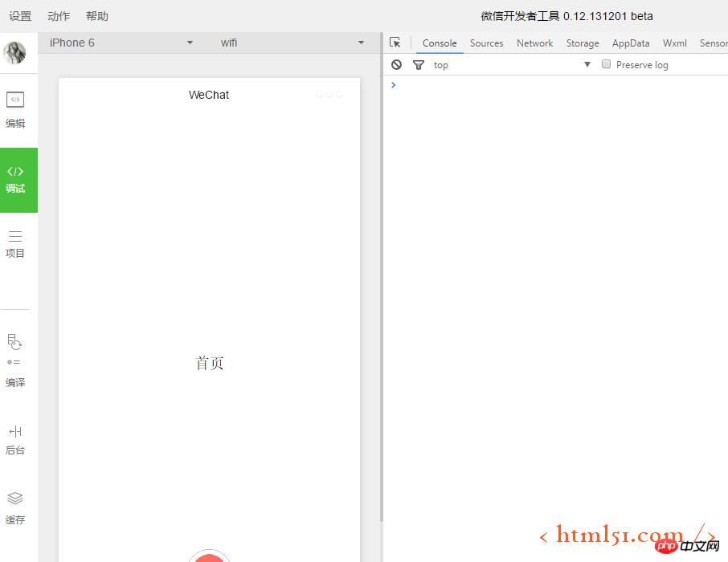Tap the red tab bar button in simulator
The image size is (728, 562).
(x=209, y=556)
